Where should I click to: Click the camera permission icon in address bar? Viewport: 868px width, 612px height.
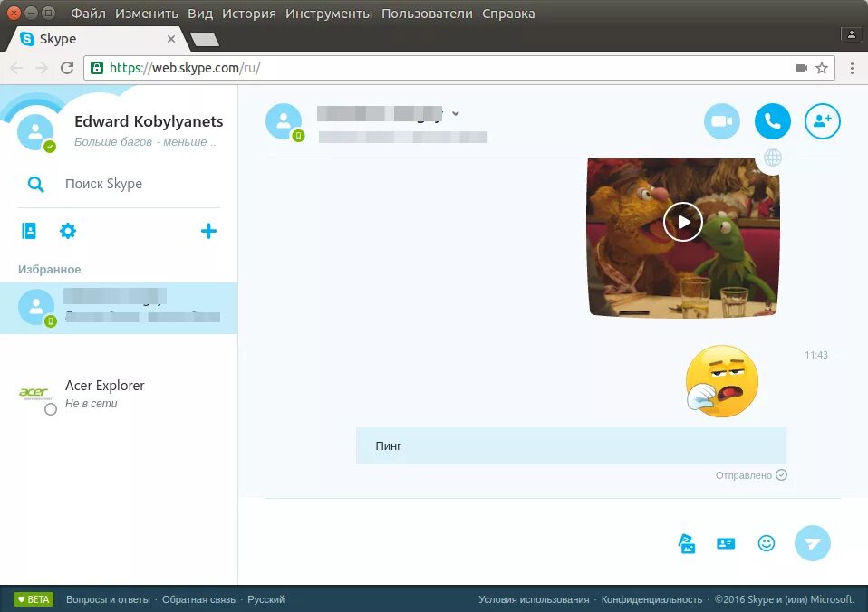pos(801,68)
